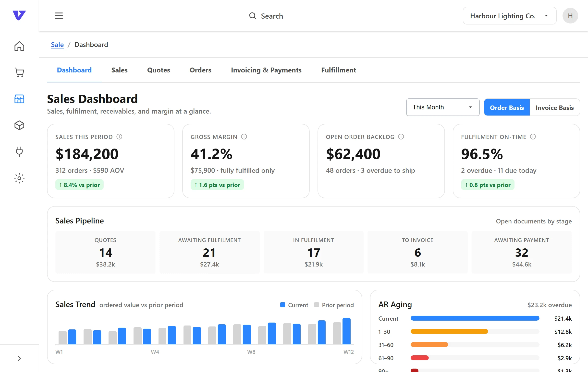Click the $23.2k overdue label
The height and width of the screenshot is (372, 588).
(x=550, y=305)
